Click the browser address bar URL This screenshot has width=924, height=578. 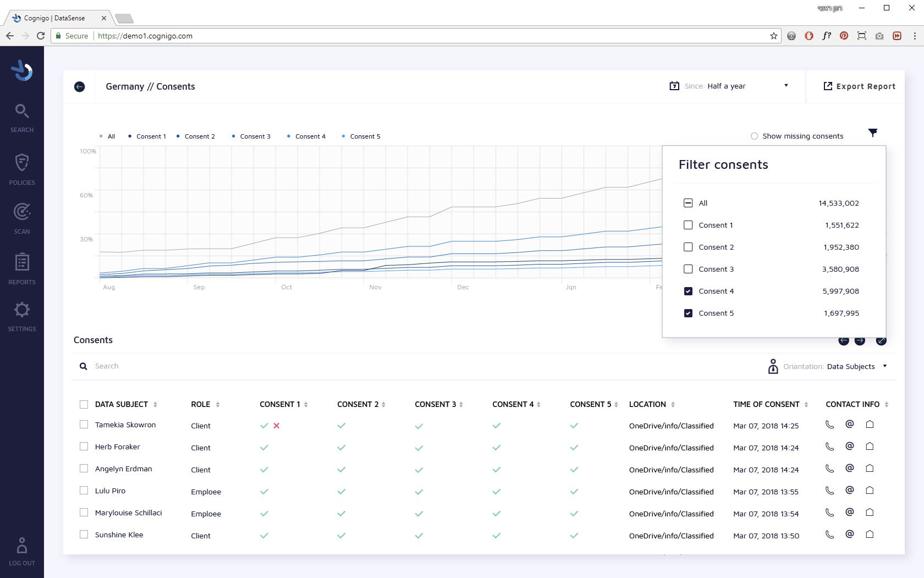(145, 36)
